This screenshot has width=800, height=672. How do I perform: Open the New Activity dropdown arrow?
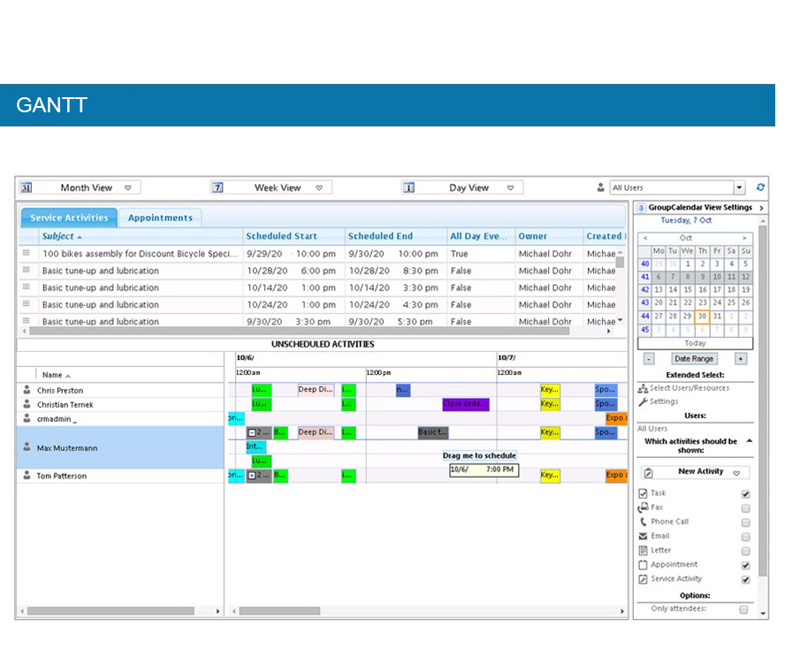point(736,473)
